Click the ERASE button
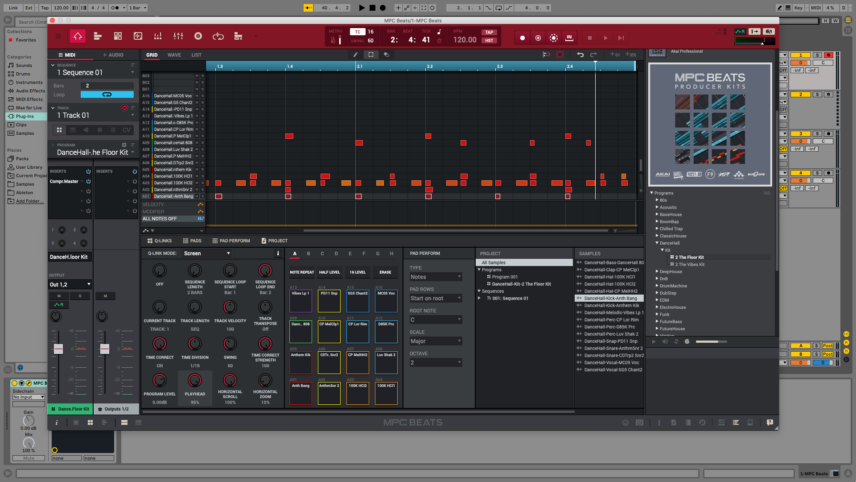The height and width of the screenshot is (482, 856). (x=385, y=272)
